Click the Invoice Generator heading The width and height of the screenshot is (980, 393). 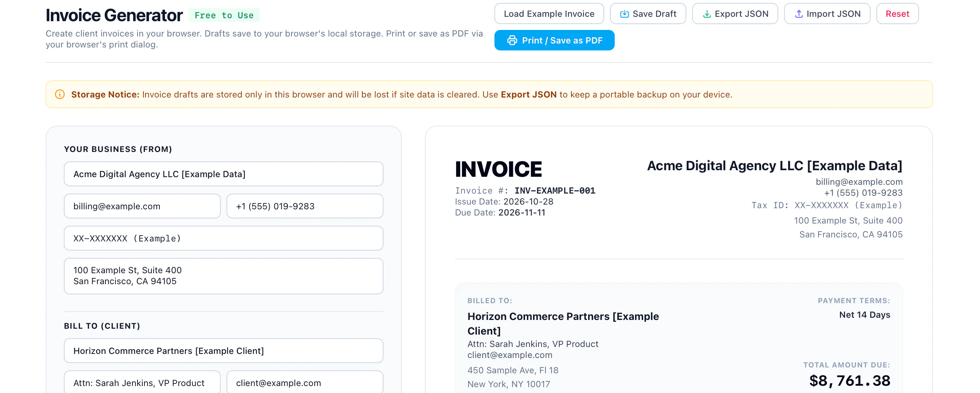pyautogui.click(x=114, y=15)
